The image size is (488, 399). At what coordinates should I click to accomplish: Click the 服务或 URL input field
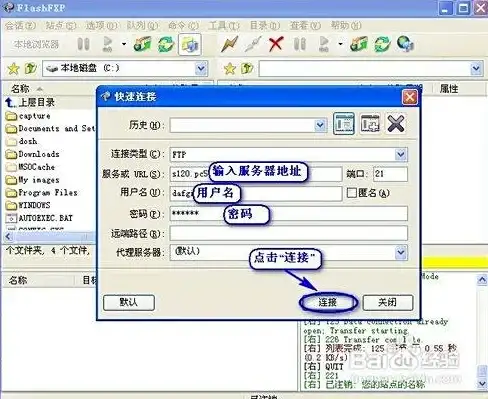coord(256,174)
